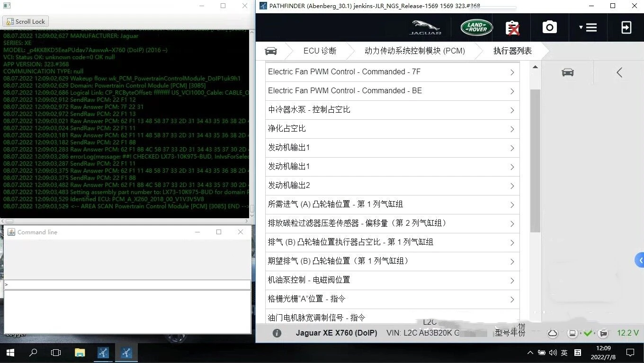Show hidden system tray icons
The image size is (644, 363).
coord(530,353)
